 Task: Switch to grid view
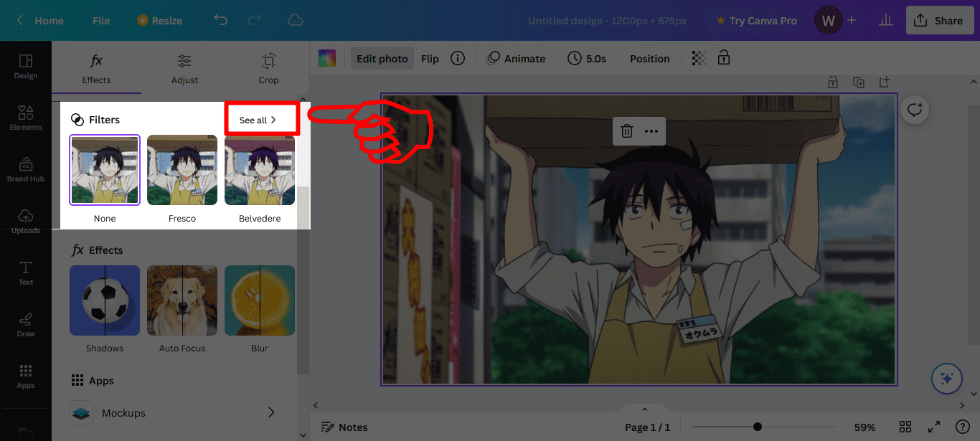(905, 427)
